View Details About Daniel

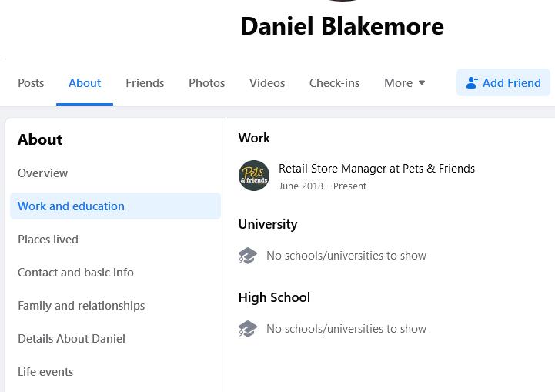pyautogui.click(x=72, y=339)
